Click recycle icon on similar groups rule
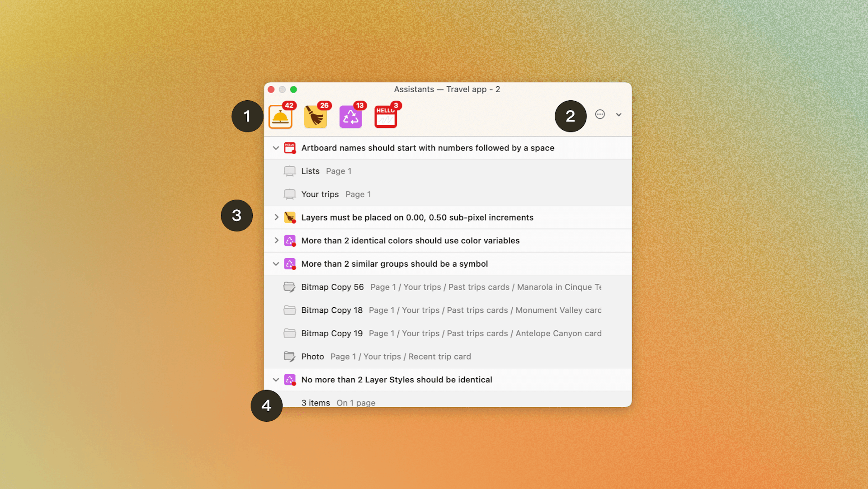This screenshot has height=489, width=868. pos(290,264)
